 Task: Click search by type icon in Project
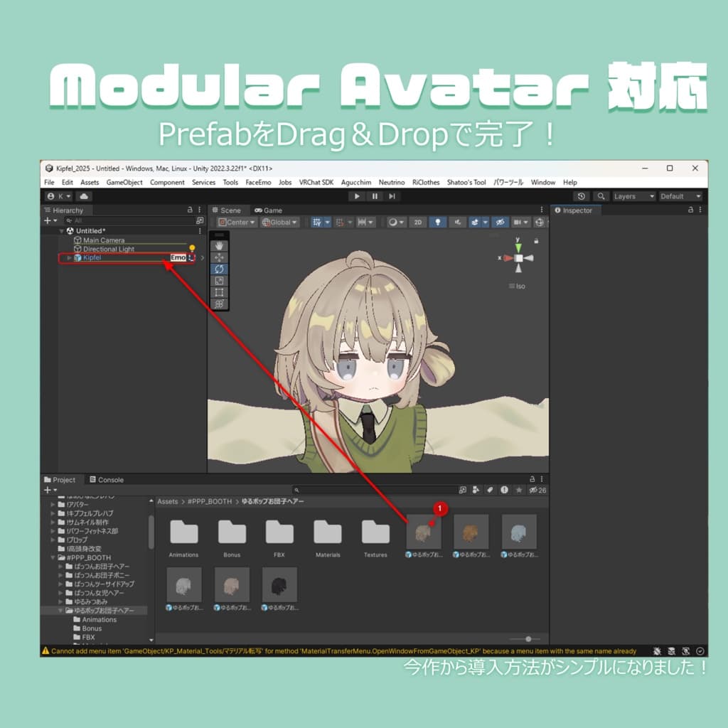click(x=476, y=490)
